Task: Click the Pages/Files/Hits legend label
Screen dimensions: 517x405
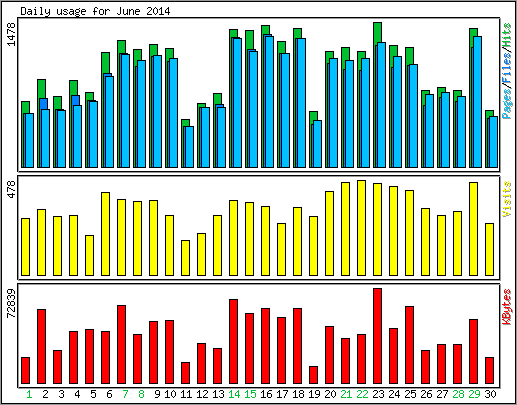Action: click(x=507, y=71)
